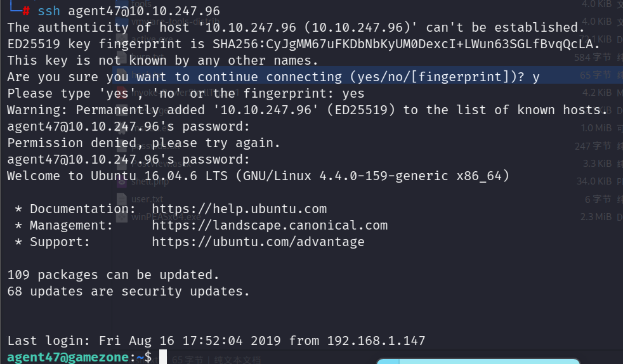Click the 'Permission denied, please try again' line
The height and width of the screenshot is (364, 623).
click(143, 143)
